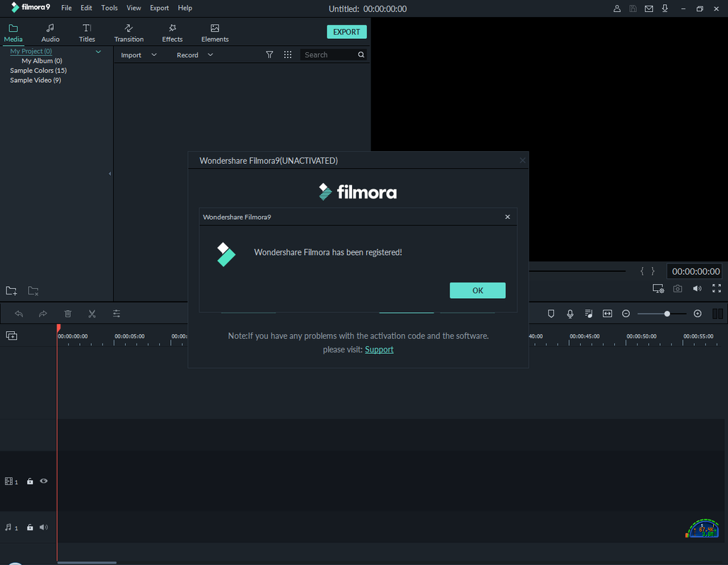Open the Audio Mixer icon
The image size is (728, 565).
[589, 314]
